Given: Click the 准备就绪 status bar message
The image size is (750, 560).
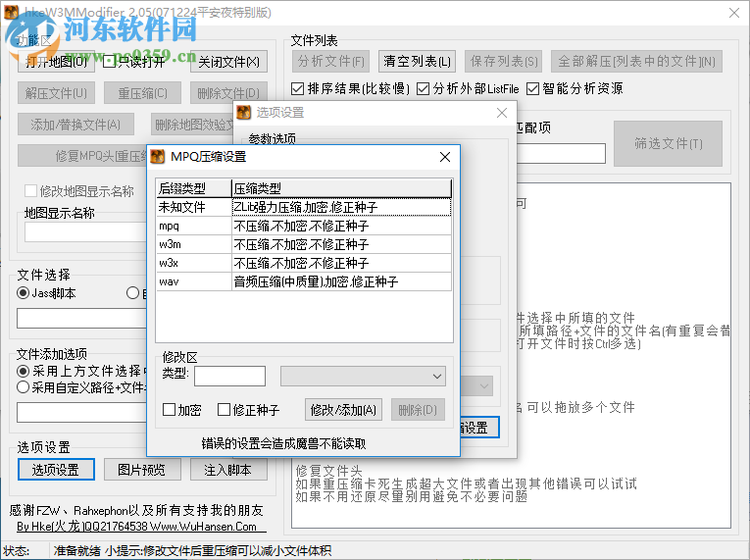Looking at the screenshot, I should [x=192, y=550].
